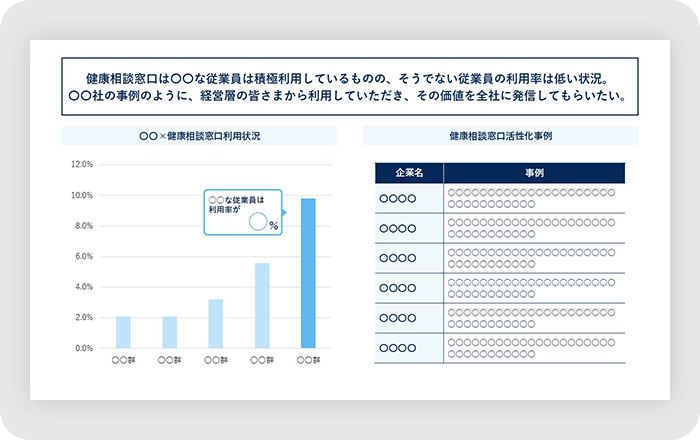Click the 企業名 table column header
Screen dimensions: 700x440
click(x=409, y=173)
